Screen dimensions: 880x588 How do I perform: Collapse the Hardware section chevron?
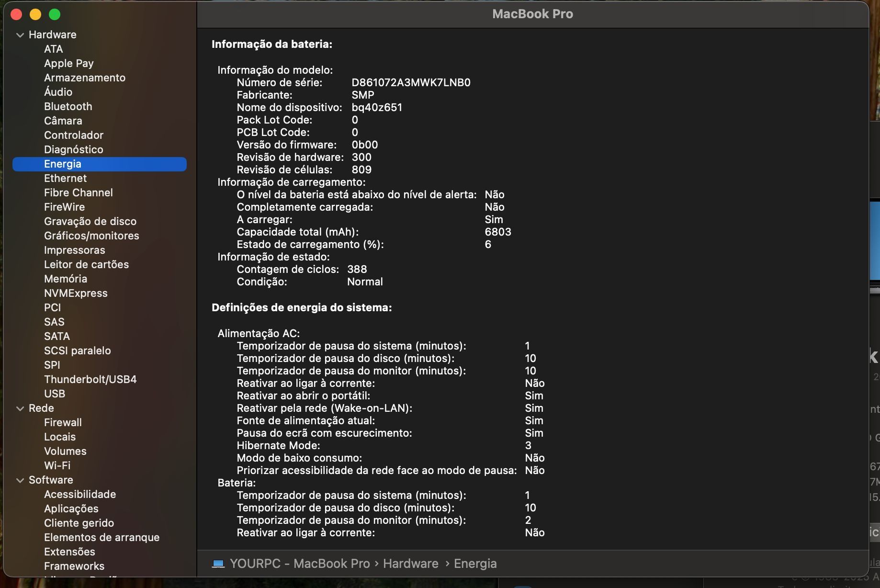[20, 35]
